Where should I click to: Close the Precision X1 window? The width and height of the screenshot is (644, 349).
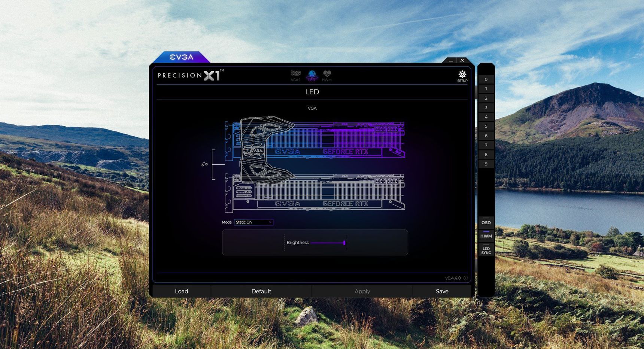click(462, 60)
